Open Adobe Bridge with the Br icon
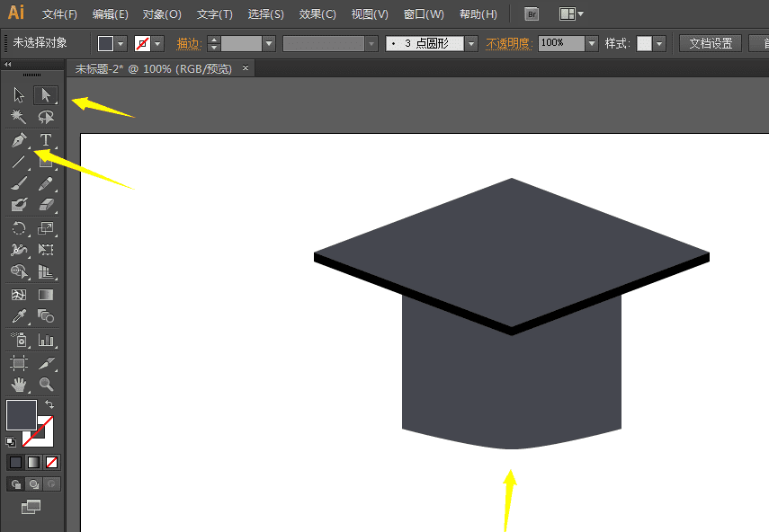Screen dimensions: 769x532 click(532, 14)
